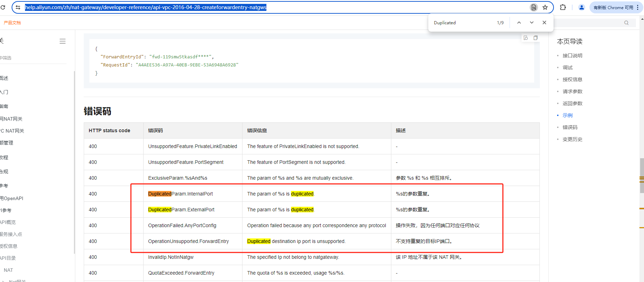
Task: Reload the page with the refresh icon
Action: (x=3, y=7)
